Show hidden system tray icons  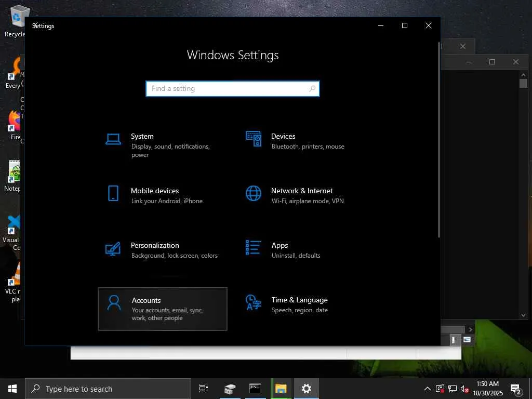428,389
